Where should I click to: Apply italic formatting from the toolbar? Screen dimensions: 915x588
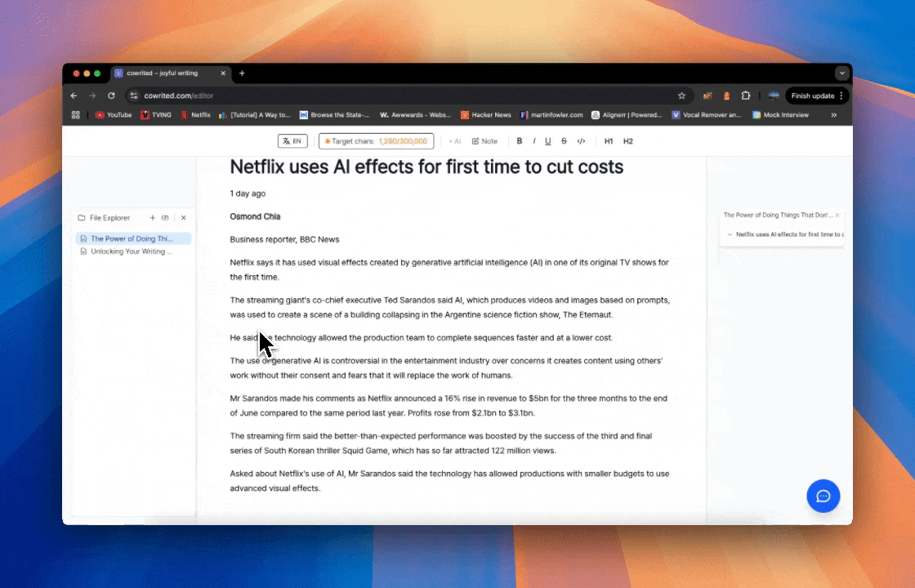point(534,141)
